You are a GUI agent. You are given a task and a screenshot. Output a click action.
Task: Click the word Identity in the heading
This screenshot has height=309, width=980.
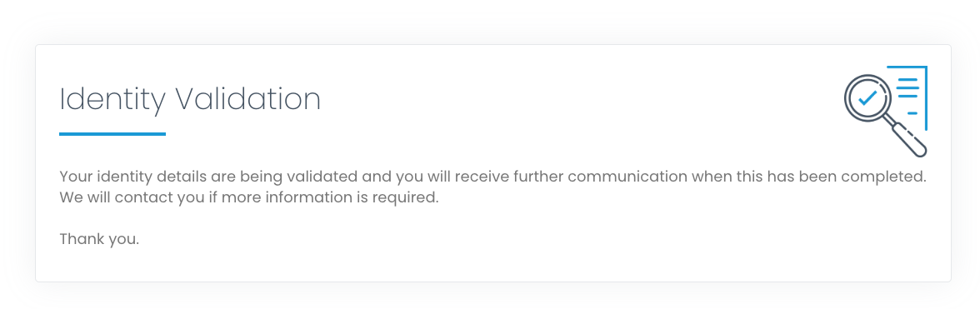coord(112,101)
